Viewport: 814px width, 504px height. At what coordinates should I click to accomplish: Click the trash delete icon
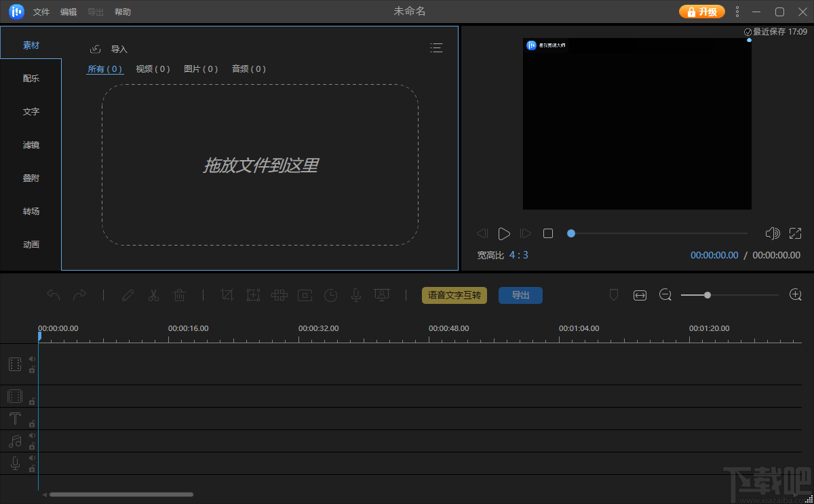(x=179, y=295)
